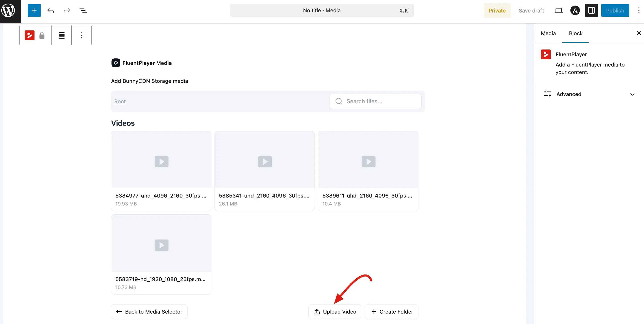Click the block lock icon
The image size is (644, 324).
pos(42,35)
